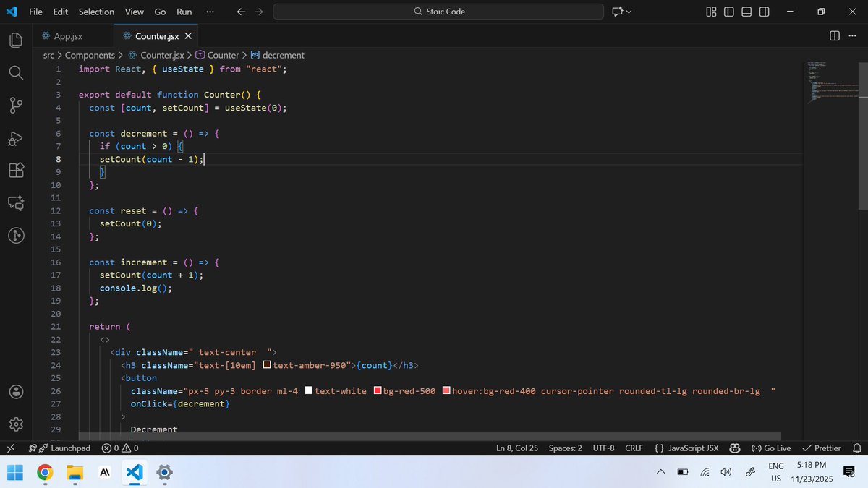The height and width of the screenshot is (488, 868).
Task: Open the Counter.jsx breadcrumb
Action: [156, 55]
